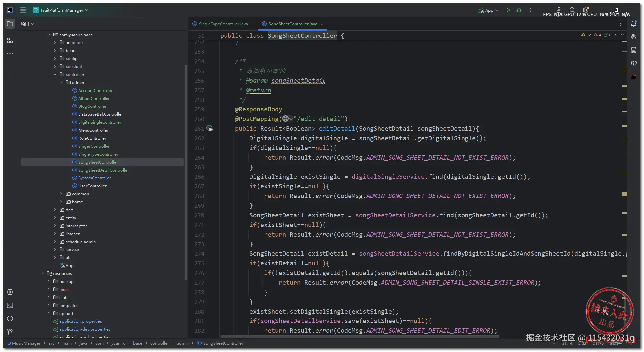Select DatabaseBakController in the tree
This screenshot has width=644, height=352.
coord(101,114)
